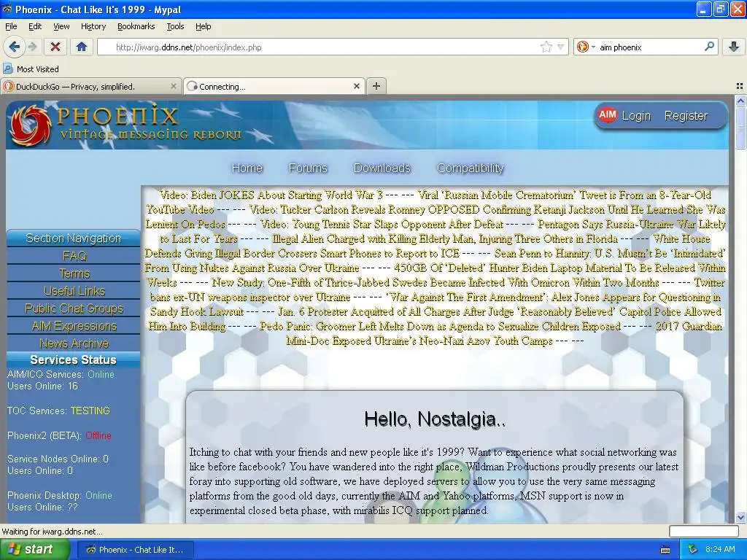
Task: Switch to the DuckDuckGo tab
Action: click(x=90, y=86)
